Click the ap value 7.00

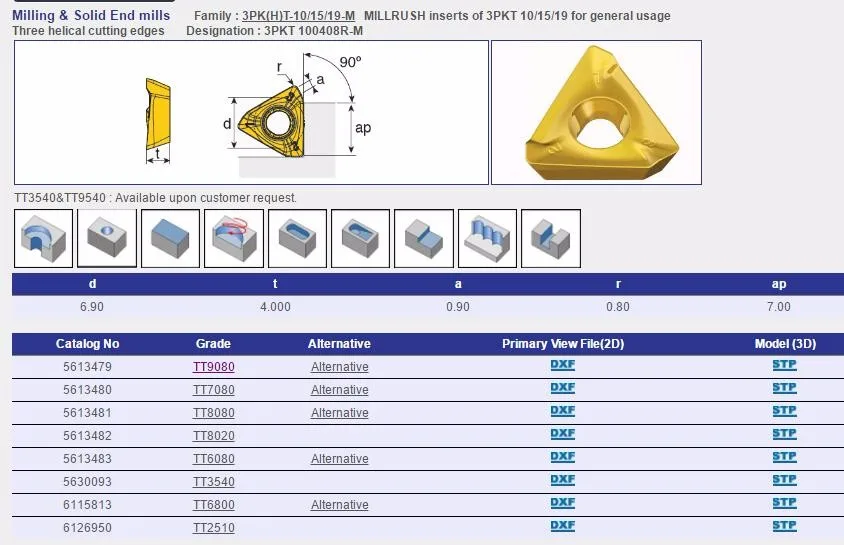(x=779, y=307)
